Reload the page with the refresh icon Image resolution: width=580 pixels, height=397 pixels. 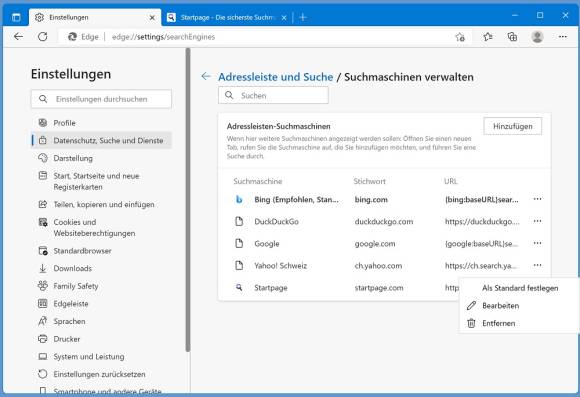(x=43, y=36)
